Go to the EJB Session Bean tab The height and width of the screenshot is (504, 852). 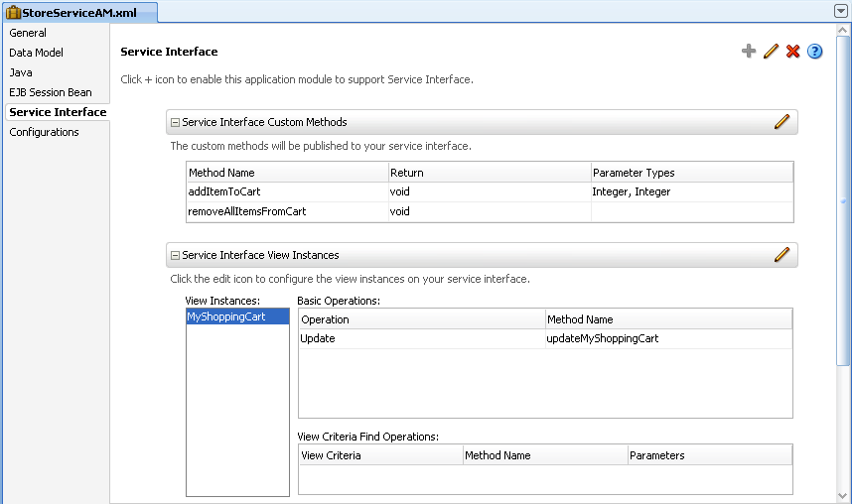(x=50, y=92)
